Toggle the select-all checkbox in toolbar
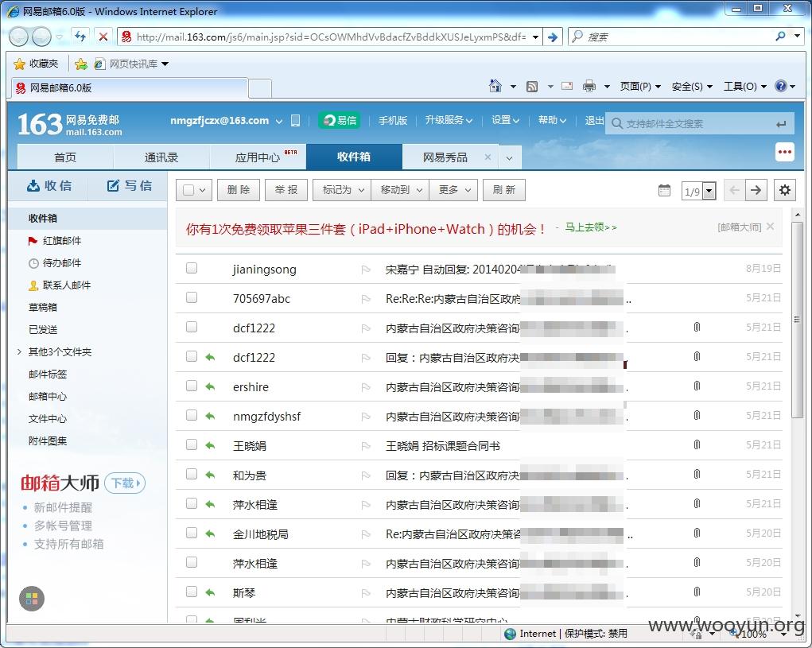Screen dimensions: 812x648 coord(188,190)
